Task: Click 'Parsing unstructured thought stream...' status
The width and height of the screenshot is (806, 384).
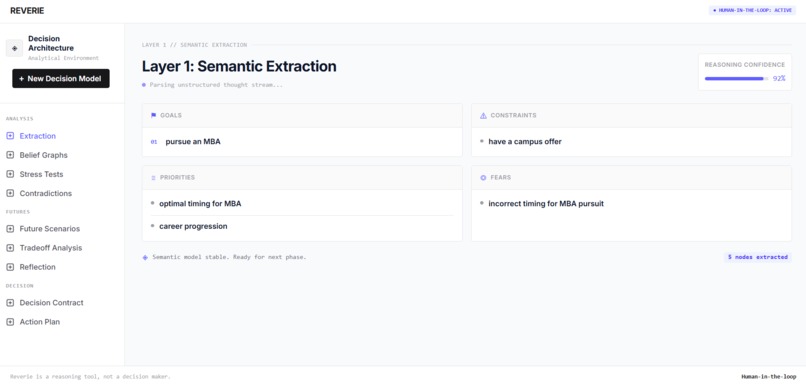Action: point(216,85)
